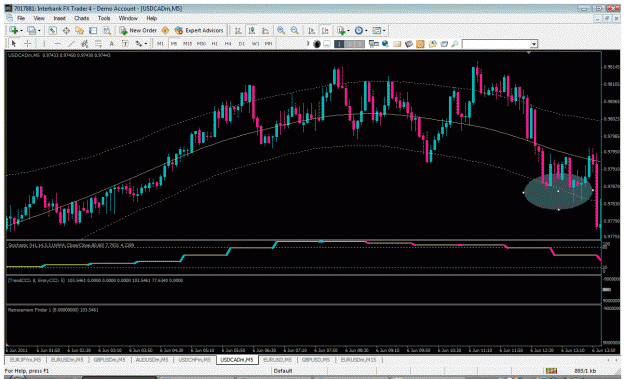Launch MetaEditor with the yellow diamond icon
625x379 pixels.
click(x=165, y=30)
